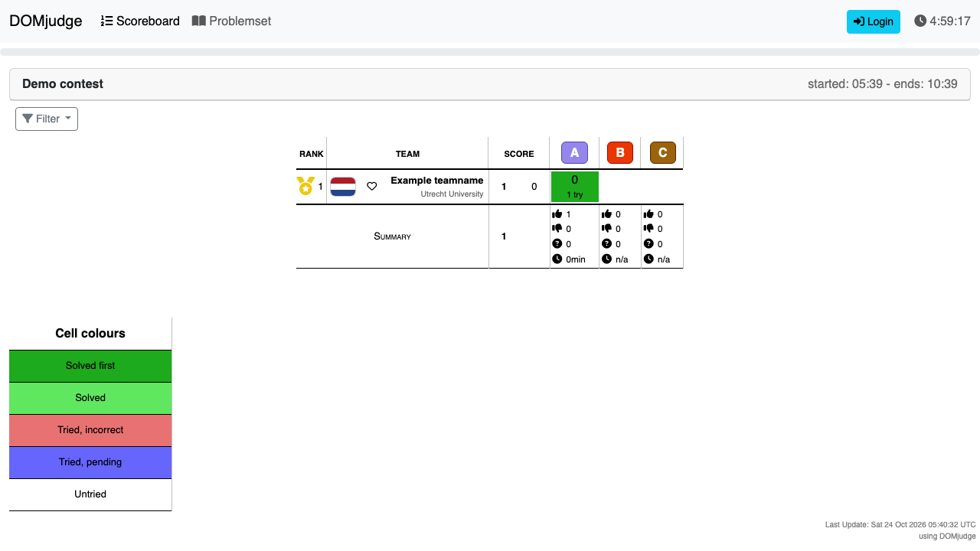
Task: Click thumbs-down icon in problem C summary
Action: (648, 228)
